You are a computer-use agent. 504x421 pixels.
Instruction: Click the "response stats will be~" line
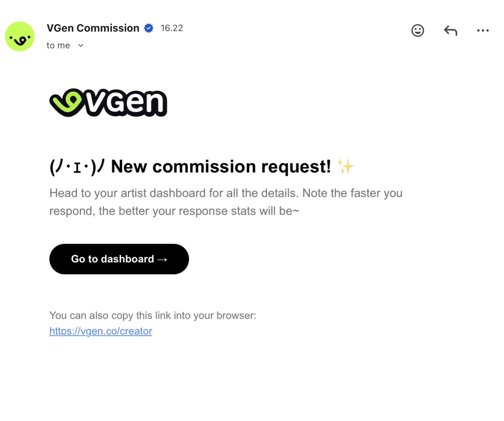click(174, 211)
